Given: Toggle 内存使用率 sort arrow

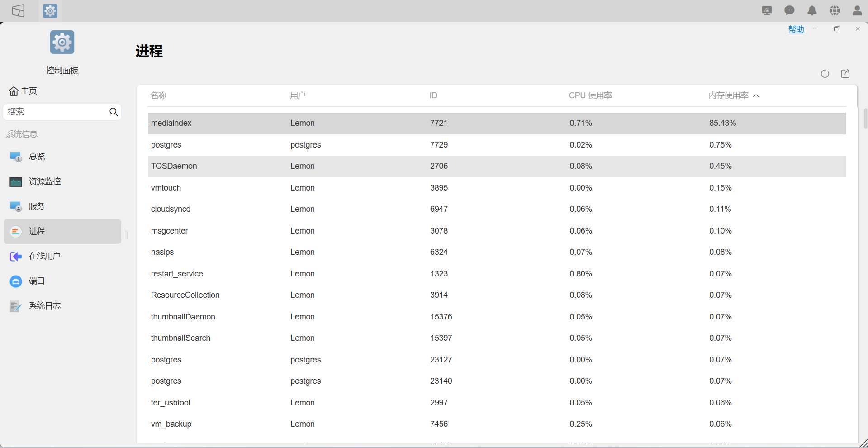Looking at the screenshot, I should [x=756, y=95].
